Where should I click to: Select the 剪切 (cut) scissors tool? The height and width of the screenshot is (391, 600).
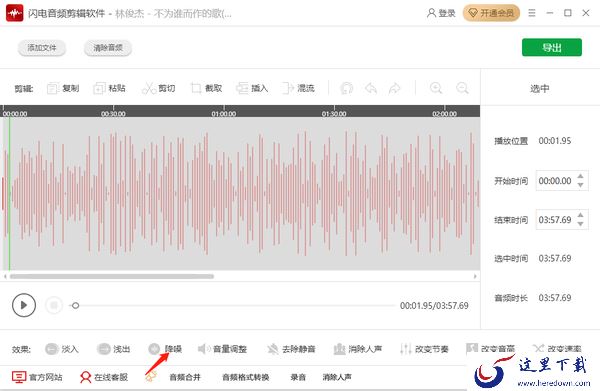(x=158, y=88)
